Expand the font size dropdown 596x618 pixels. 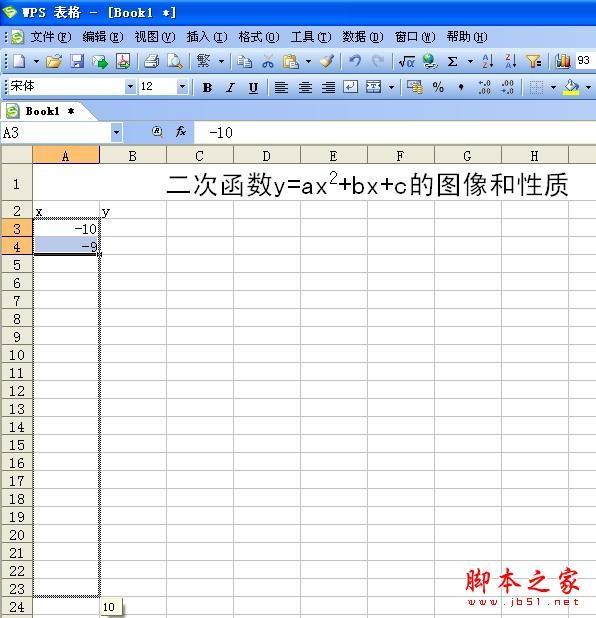182,86
